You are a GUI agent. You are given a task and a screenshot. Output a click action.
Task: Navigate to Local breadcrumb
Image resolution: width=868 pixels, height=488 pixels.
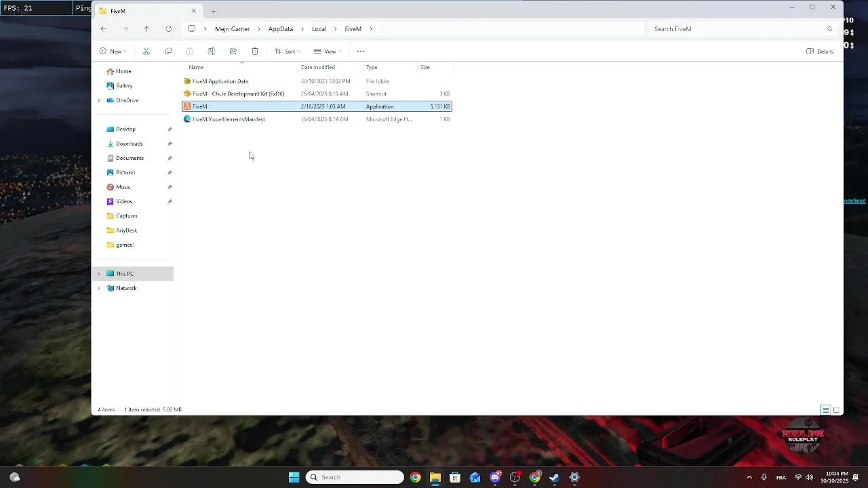[319, 29]
